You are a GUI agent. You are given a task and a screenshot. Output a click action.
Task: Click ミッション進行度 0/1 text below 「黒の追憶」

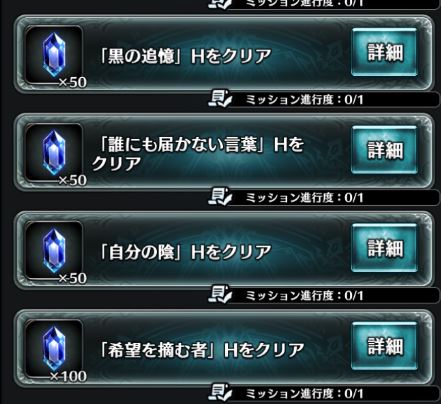coord(304,100)
